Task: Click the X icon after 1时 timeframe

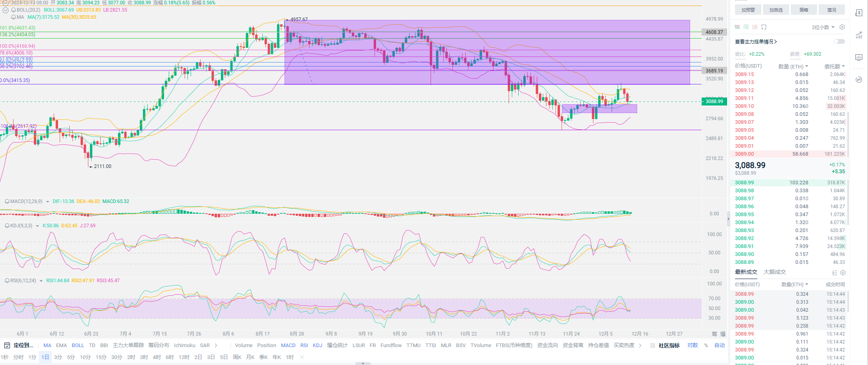Action: (302, 357)
